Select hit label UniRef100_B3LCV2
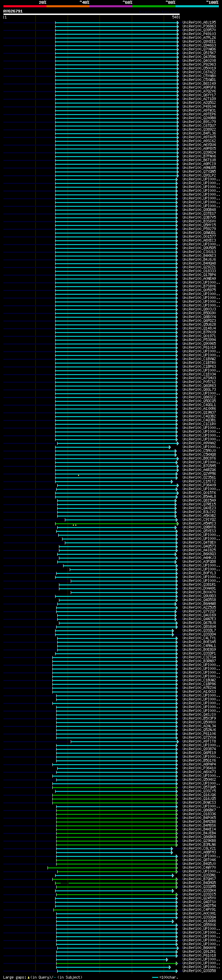This screenshot has width=222, height=980. 199,512
